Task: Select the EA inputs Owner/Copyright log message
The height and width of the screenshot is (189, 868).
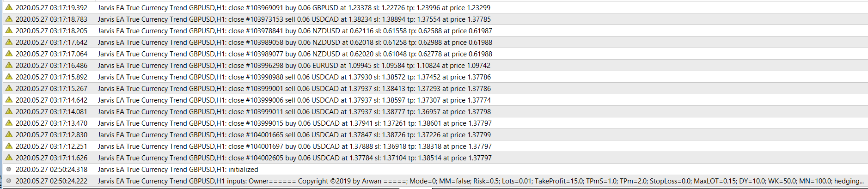Action: [x=481, y=181]
